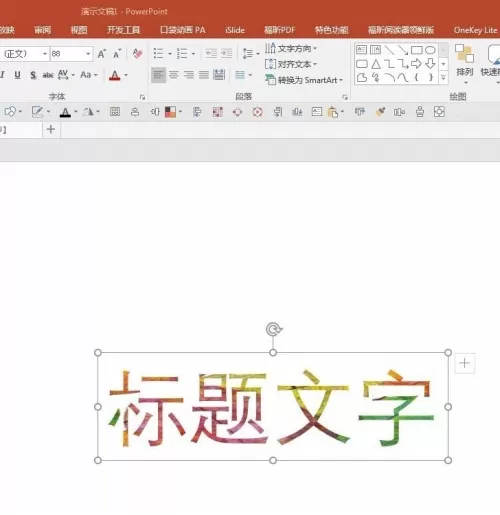Image resolution: width=500 pixels, height=515 pixels.
Task: Open the 对齐文本 align text menu
Action: (291, 64)
